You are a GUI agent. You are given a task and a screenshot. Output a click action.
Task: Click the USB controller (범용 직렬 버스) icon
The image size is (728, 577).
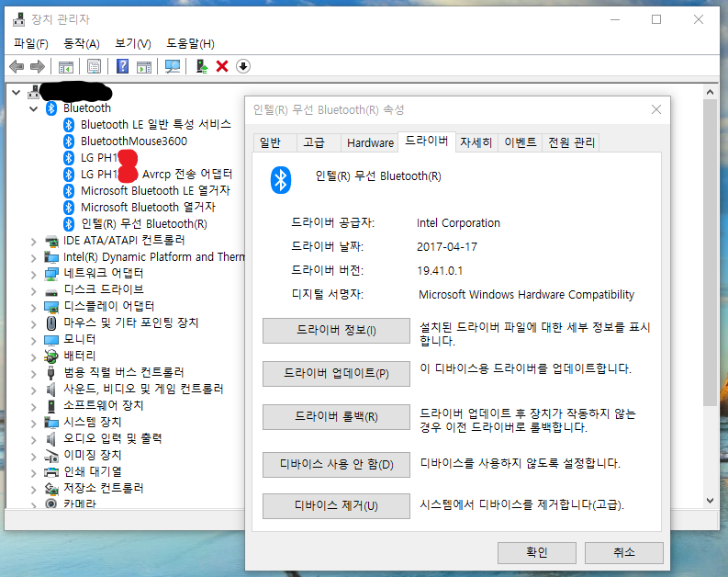51,373
